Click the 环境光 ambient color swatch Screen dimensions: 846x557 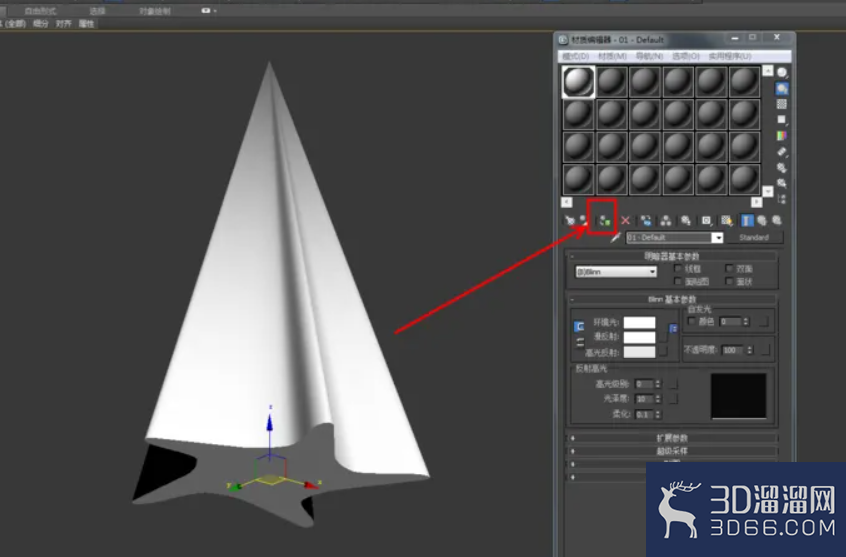(x=639, y=322)
